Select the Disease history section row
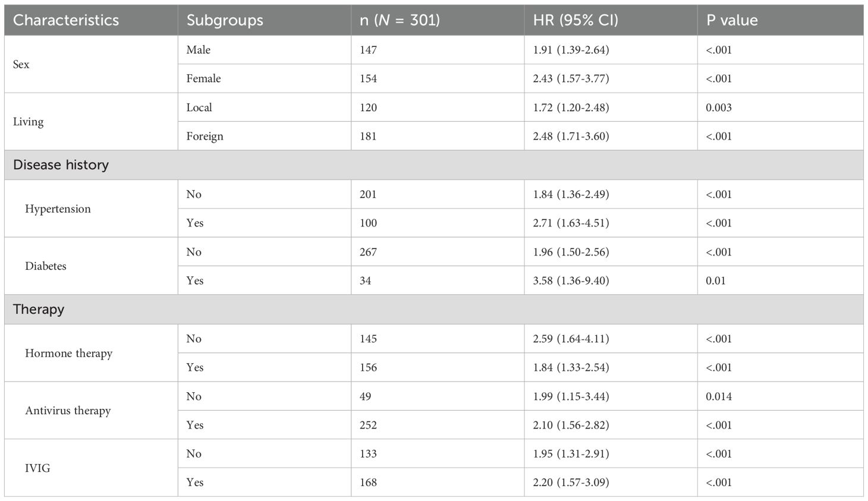This screenshot has width=868, height=501. (61, 165)
